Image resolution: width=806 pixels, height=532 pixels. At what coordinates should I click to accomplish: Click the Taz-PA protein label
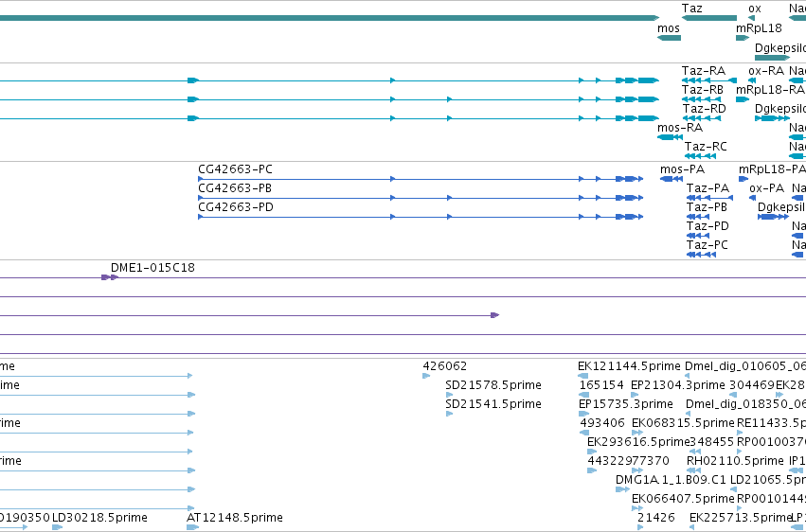[707, 188]
